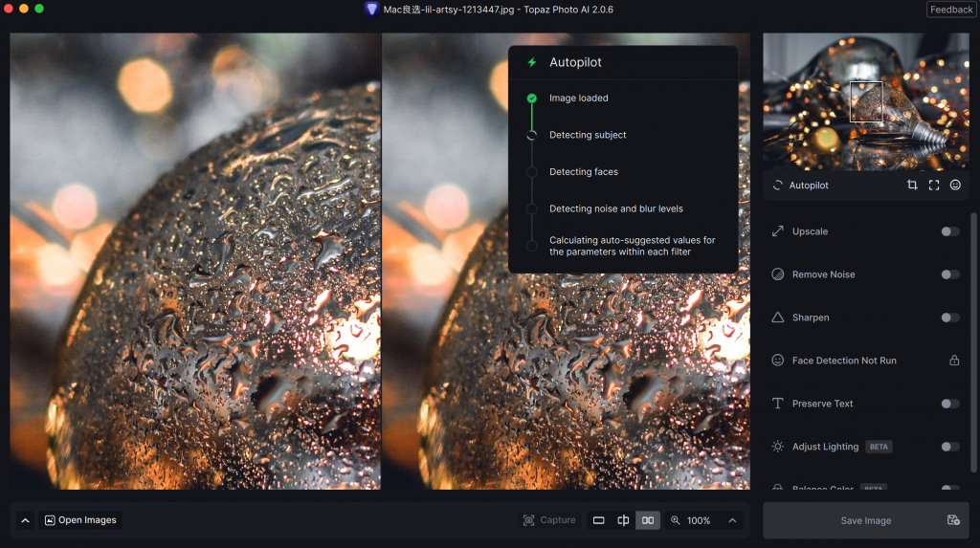The image size is (980, 548).
Task: Click the Autopilot label in sidebar
Action: 808,185
